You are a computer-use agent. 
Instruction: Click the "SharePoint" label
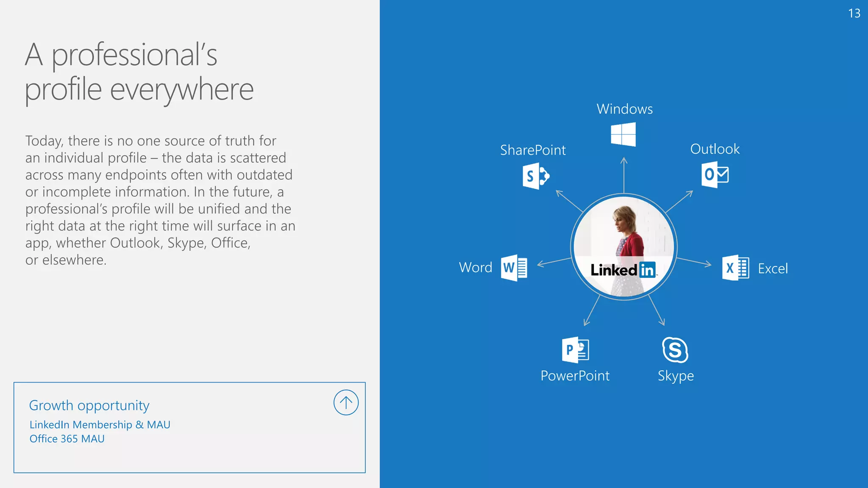pyautogui.click(x=533, y=150)
